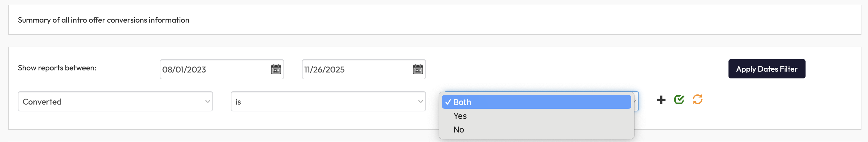Click the 'Show reports between:' label
Image resolution: width=868 pixels, height=142 pixels.
pos(57,68)
